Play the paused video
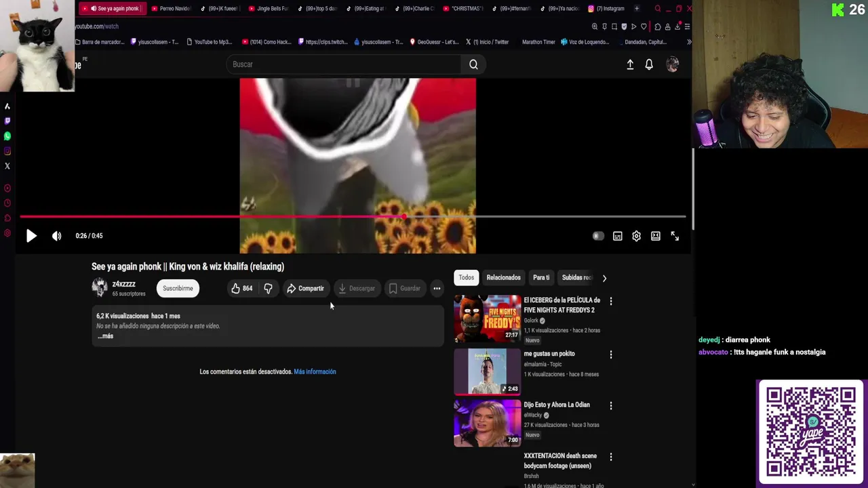Viewport: 868px width, 488px height. [31, 236]
